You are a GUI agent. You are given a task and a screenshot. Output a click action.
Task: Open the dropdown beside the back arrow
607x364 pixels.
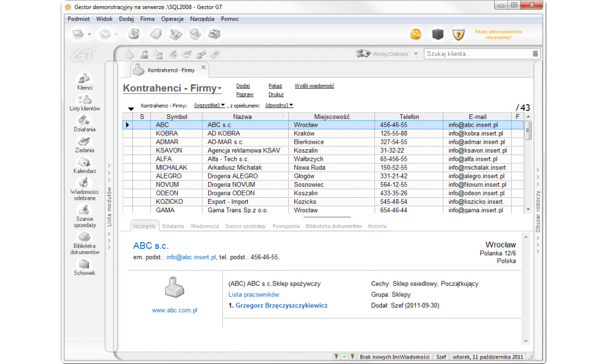pos(89,35)
